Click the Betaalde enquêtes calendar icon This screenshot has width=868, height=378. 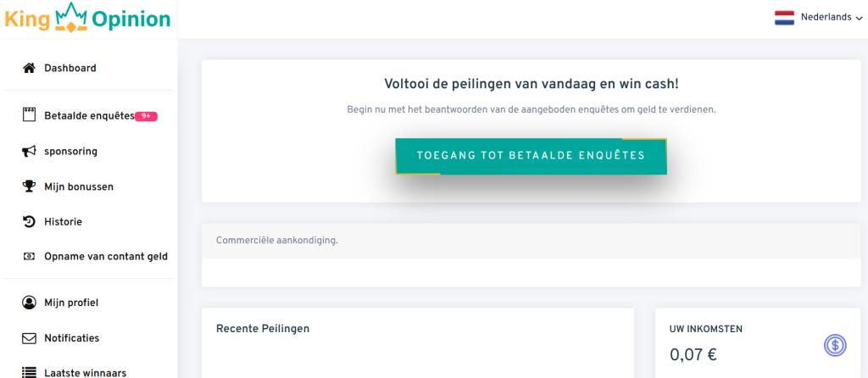29,115
